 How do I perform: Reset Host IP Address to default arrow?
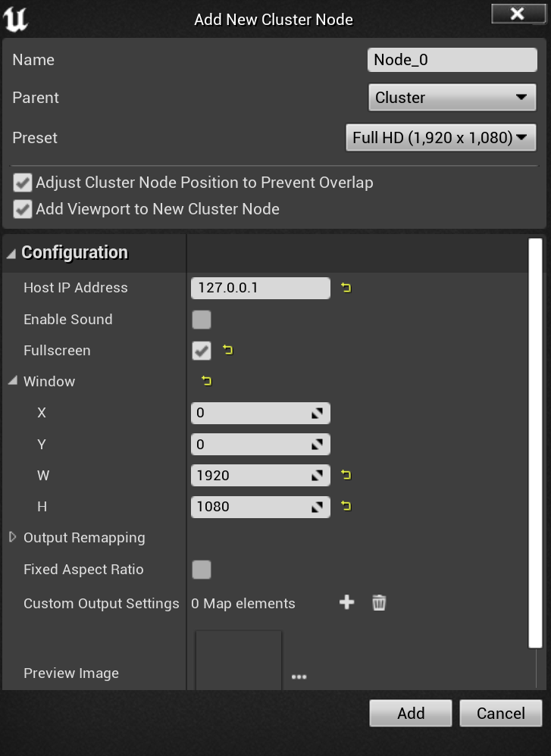pos(346,288)
